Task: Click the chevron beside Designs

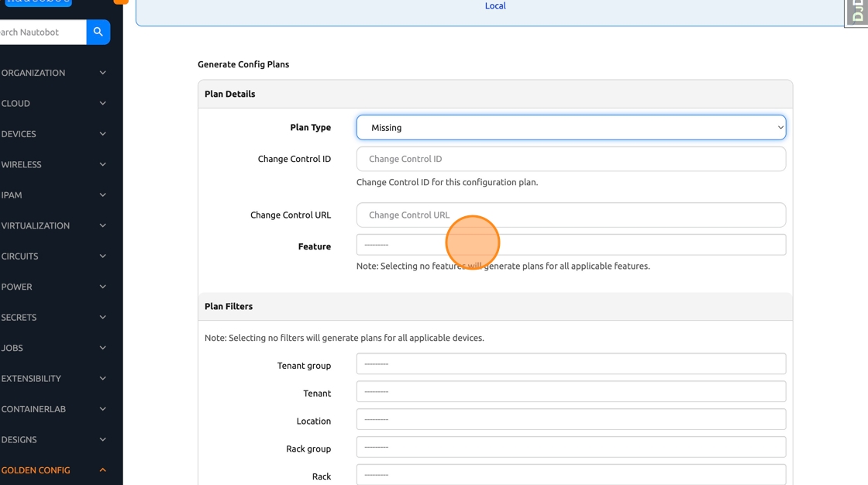Action: pyautogui.click(x=102, y=439)
